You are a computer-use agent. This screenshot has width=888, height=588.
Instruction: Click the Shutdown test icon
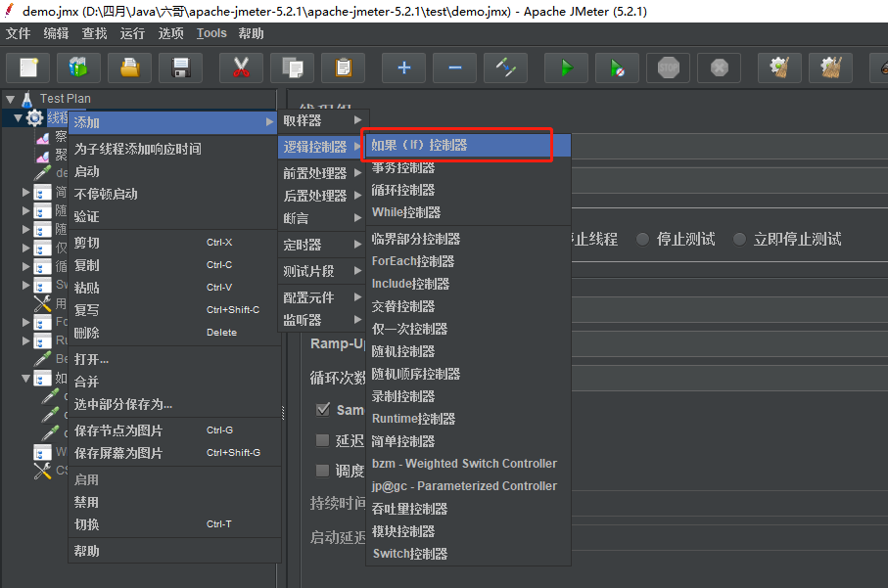click(x=720, y=68)
